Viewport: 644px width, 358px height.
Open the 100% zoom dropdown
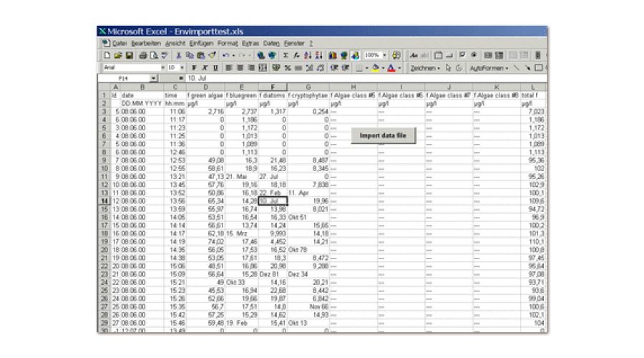point(384,55)
